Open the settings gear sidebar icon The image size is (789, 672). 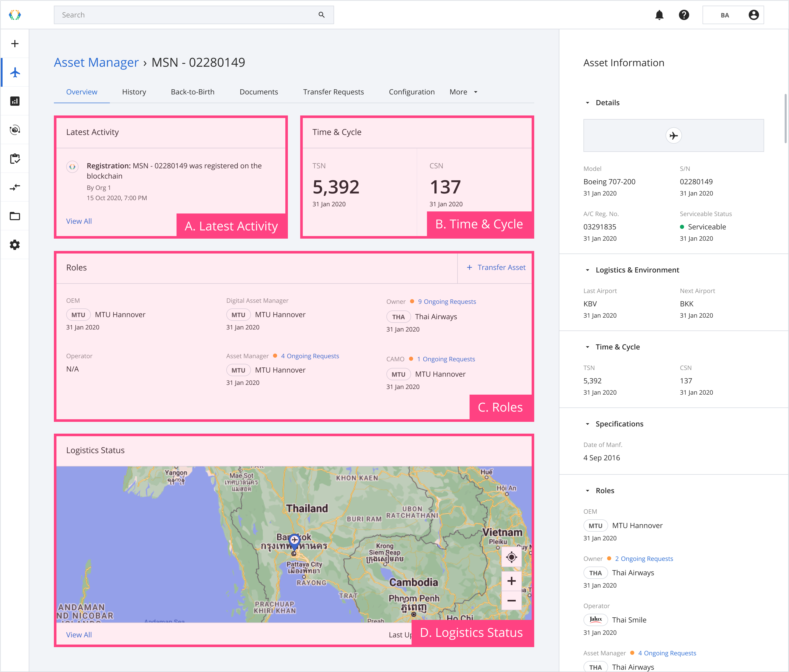(x=15, y=245)
